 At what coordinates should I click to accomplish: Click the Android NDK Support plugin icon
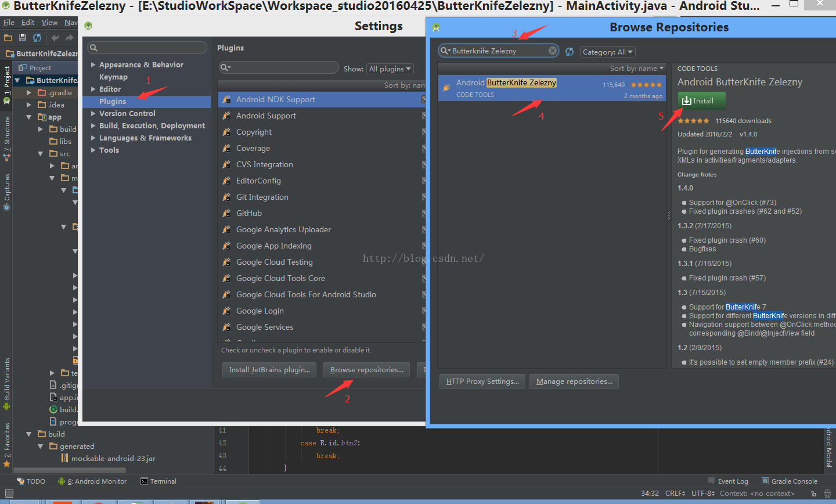pos(227,100)
